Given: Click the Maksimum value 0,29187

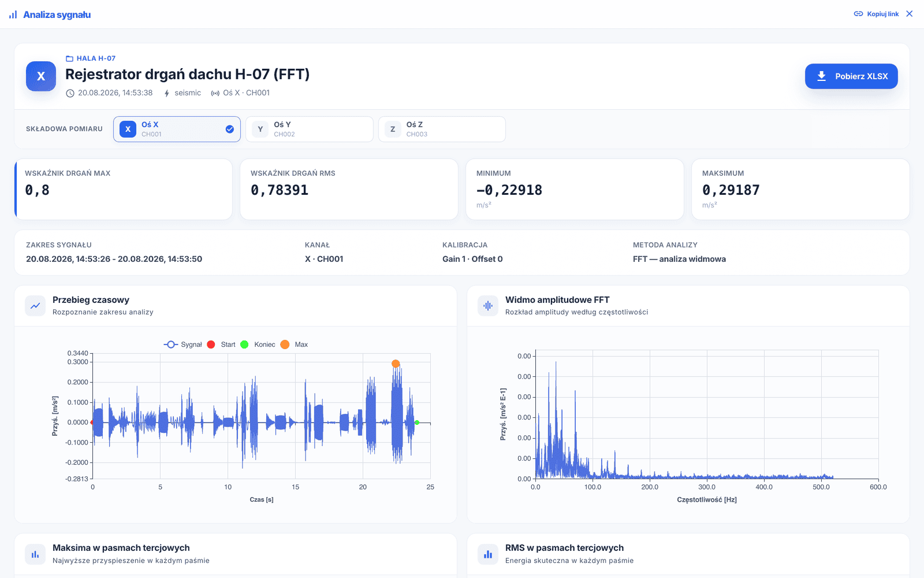Looking at the screenshot, I should click(731, 190).
